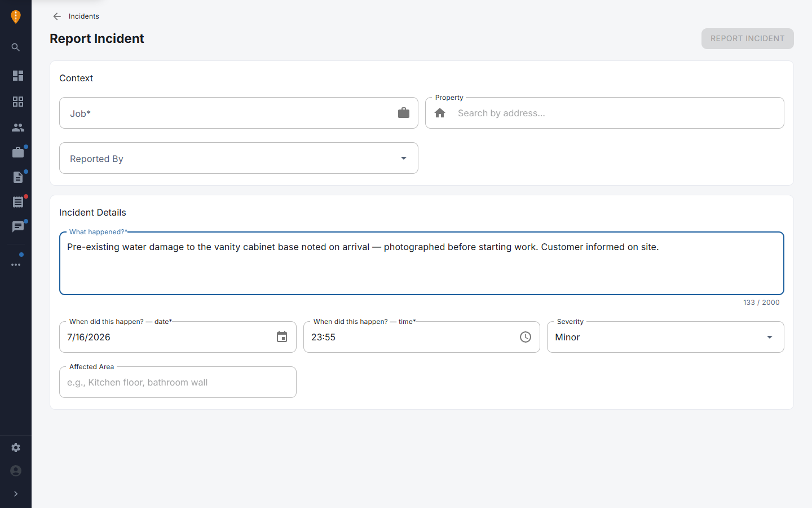Open the messages chat icon in sidebar
Viewport: 812px width, 508px height.
coord(18,227)
